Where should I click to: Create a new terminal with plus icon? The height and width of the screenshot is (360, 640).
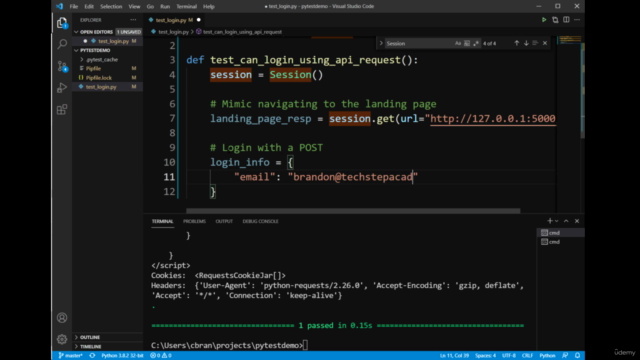pyautogui.click(x=549, y=221)
